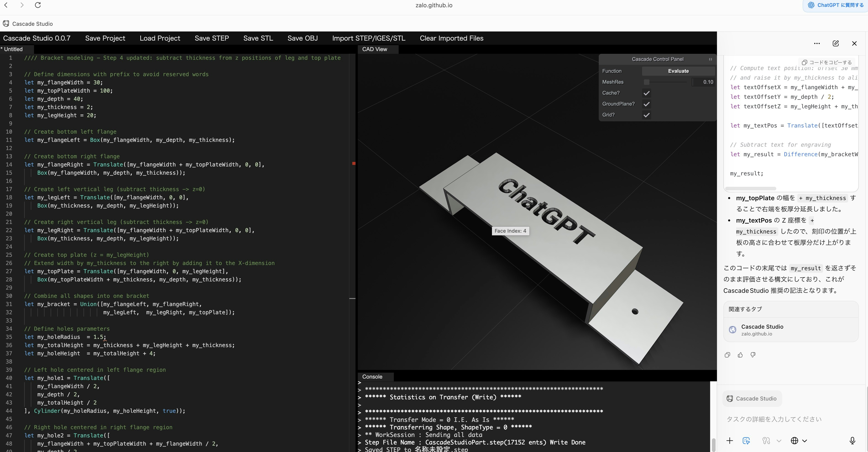Open more options via ellipsis icon
This screenshot has height=452, width=868.
817,43
